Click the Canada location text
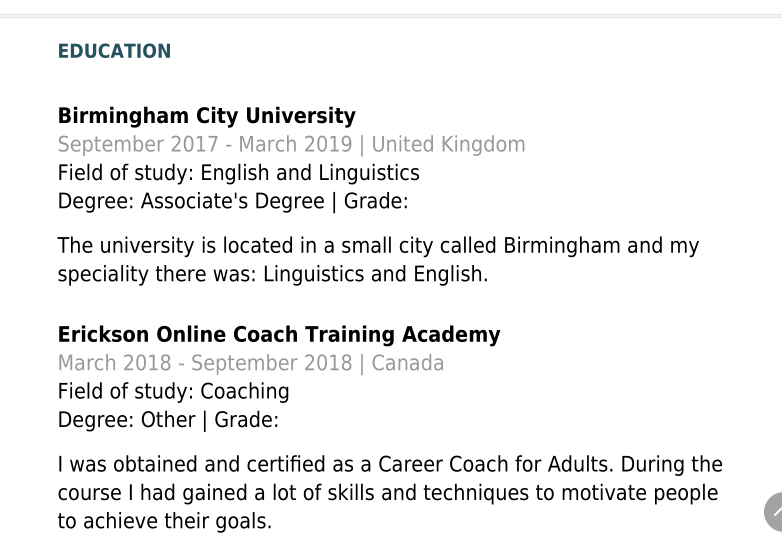Image resolution: width=782 pixels, height=556 pixels. click(407, 363)
